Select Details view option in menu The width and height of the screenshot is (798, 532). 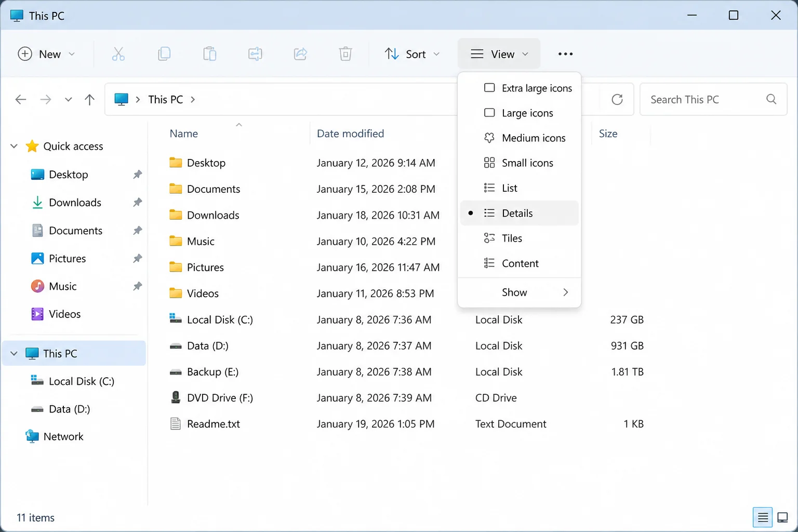[520, 213]
